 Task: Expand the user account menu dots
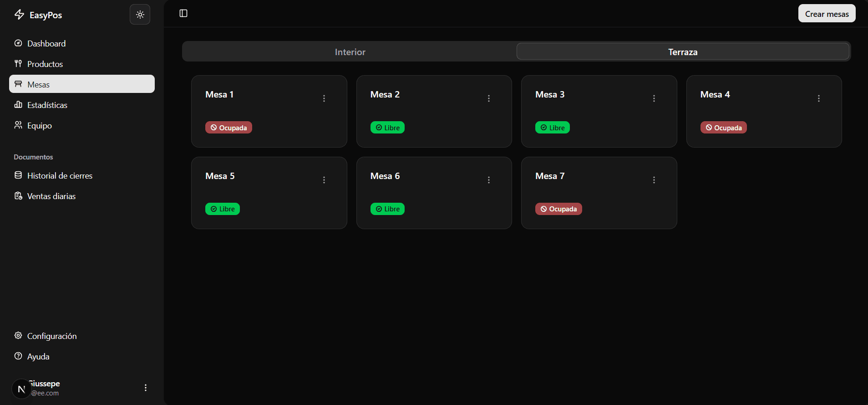click(146, 388)
